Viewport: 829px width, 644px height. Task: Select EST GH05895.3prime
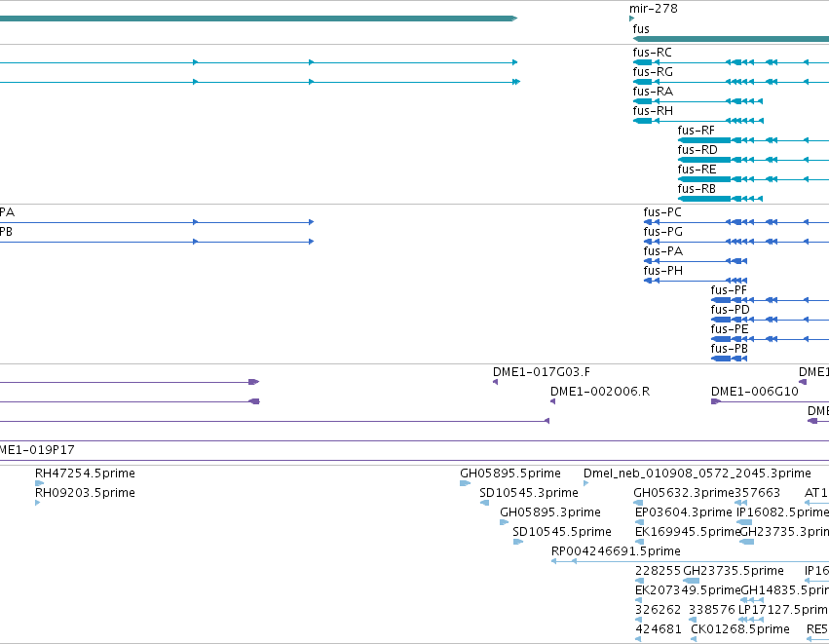coord(550,512)
